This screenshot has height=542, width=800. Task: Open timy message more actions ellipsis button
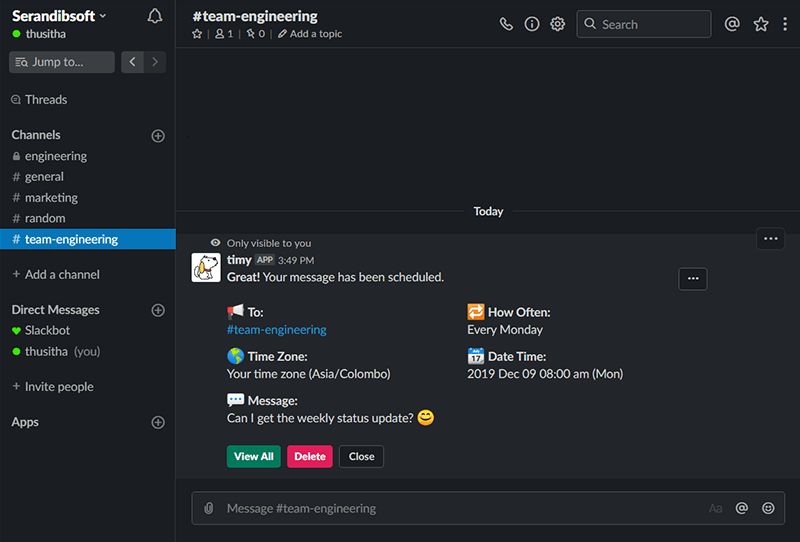click(x=693, y=279)
